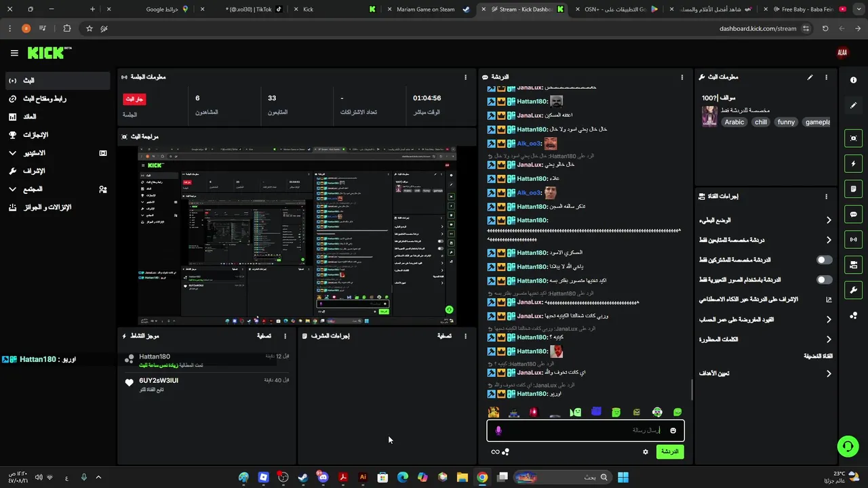The width and height of the screenshot is (868, 488).
Task: Open the chat panel options menu
Action: tap(682, 77)
